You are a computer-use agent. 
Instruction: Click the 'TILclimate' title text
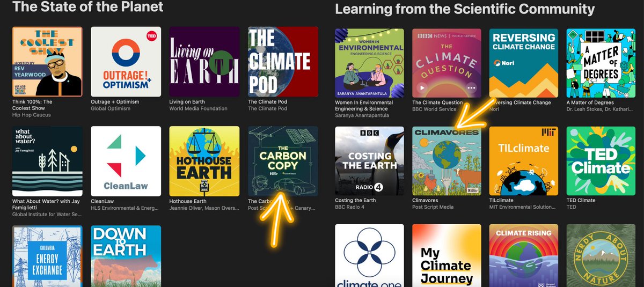coord(501,201)
